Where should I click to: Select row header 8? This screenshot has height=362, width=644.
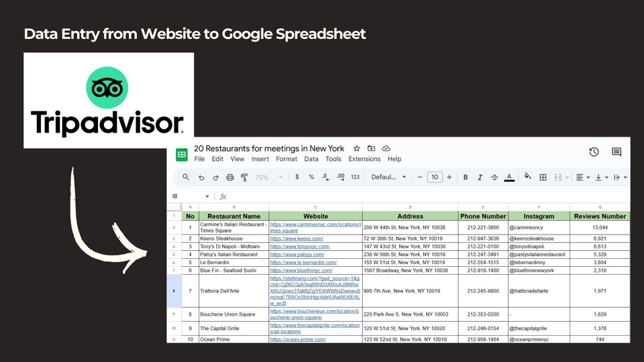click(x=174, y=291)
